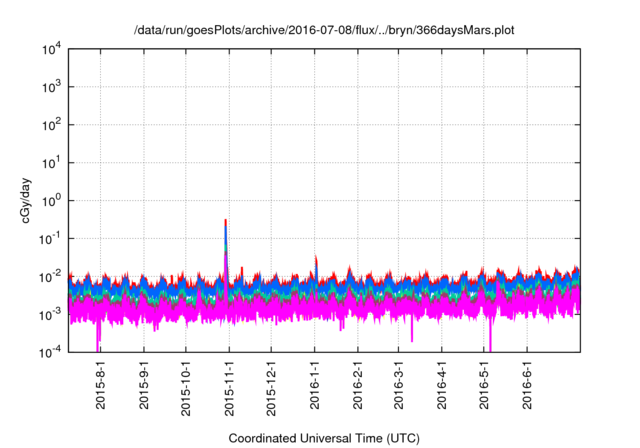
Task: Click the 10^0 y-axis tick label
Action: coord(53,200)
